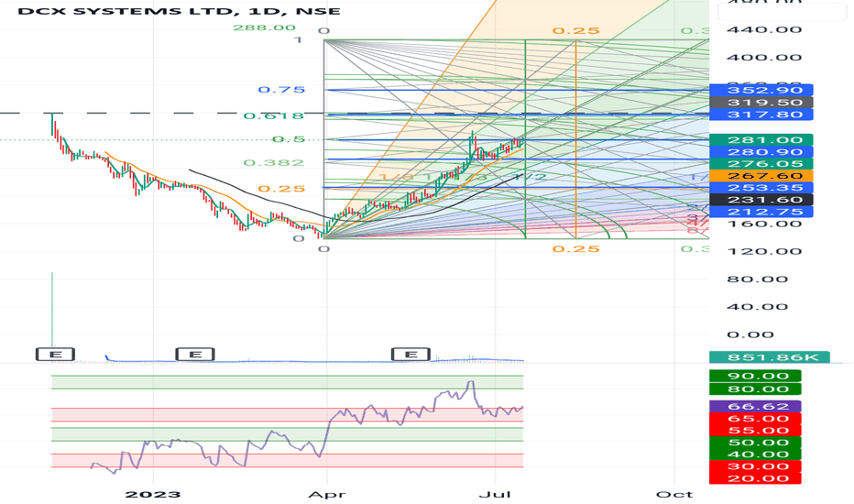Click the green 50.00 RSI level label

click(x=755, y=443)
